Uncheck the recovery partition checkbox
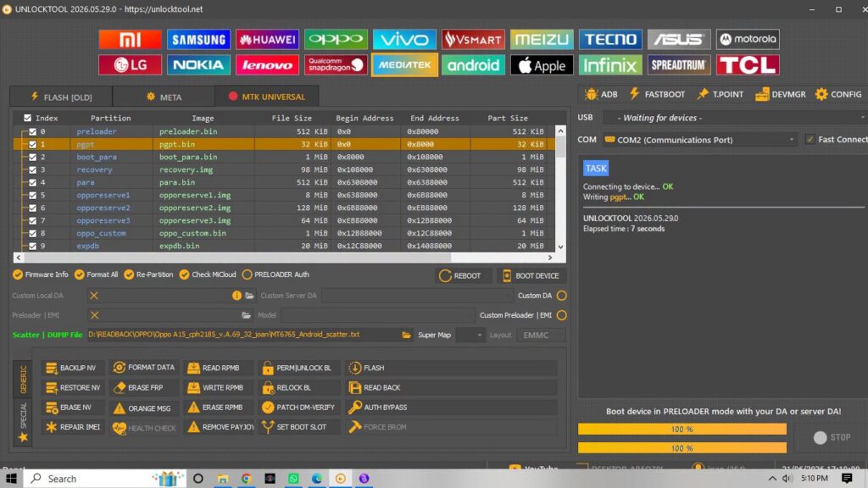The height and width of the screenshot is (488, 868). click(x=33, y=169)
